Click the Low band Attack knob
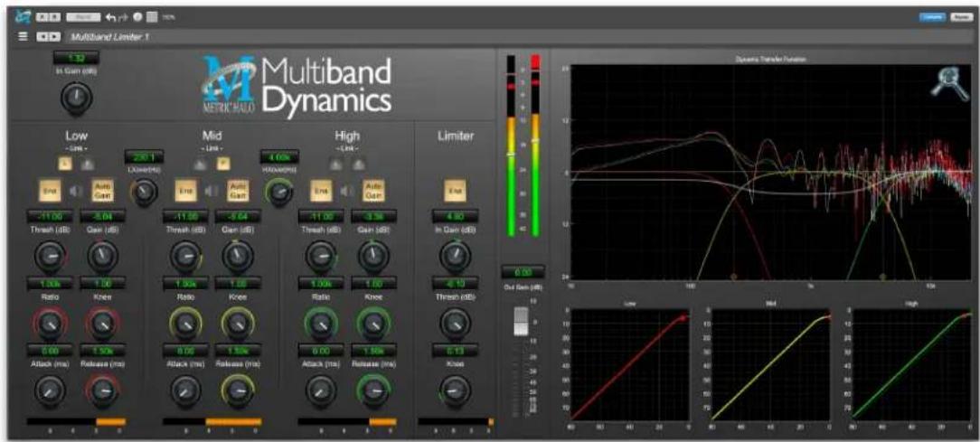The width and height of the screenshot is (980, 442). pyautogui.click(x=49, y=390)
